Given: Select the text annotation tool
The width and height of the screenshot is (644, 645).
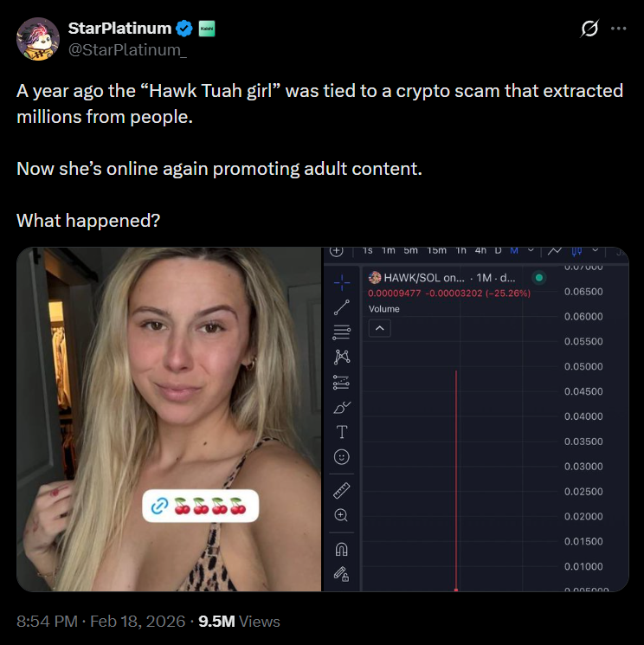Looking at the screenshot, I should pyautogui.click(x=341, y=431).
